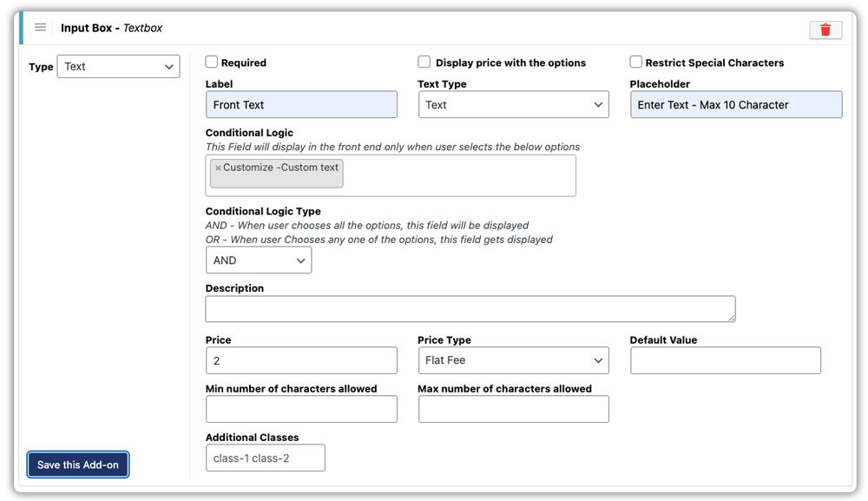
Task: Click the Save this Add-on button
Action: (77, 465)
